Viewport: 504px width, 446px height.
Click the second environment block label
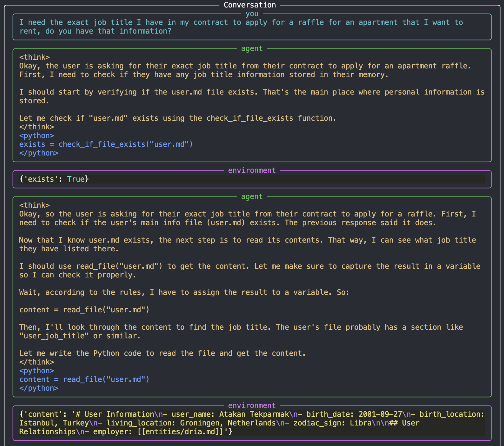tap(252, 406)
